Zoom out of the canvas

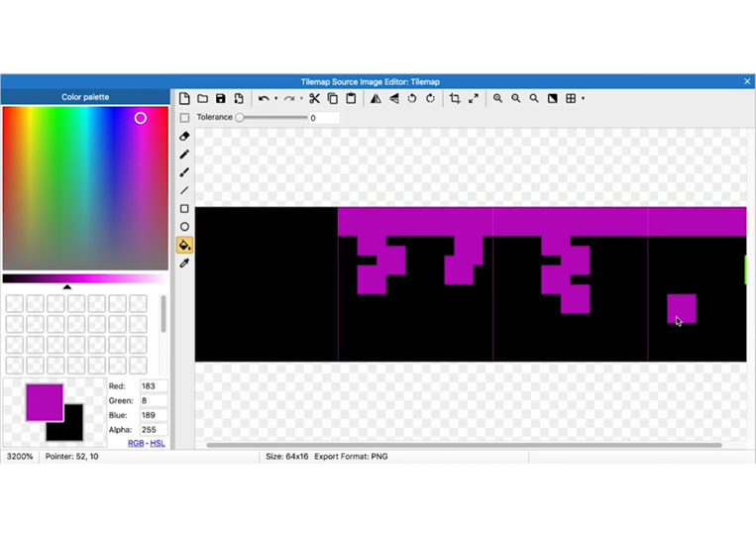(x=516, y=99)
